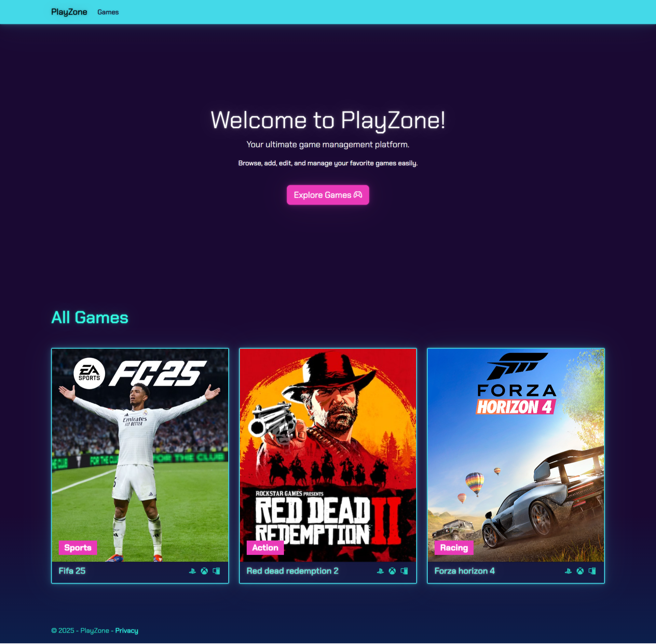656x644 pixels.
Task: Select the Sports category badge
Action: click(x=78, y=548)
